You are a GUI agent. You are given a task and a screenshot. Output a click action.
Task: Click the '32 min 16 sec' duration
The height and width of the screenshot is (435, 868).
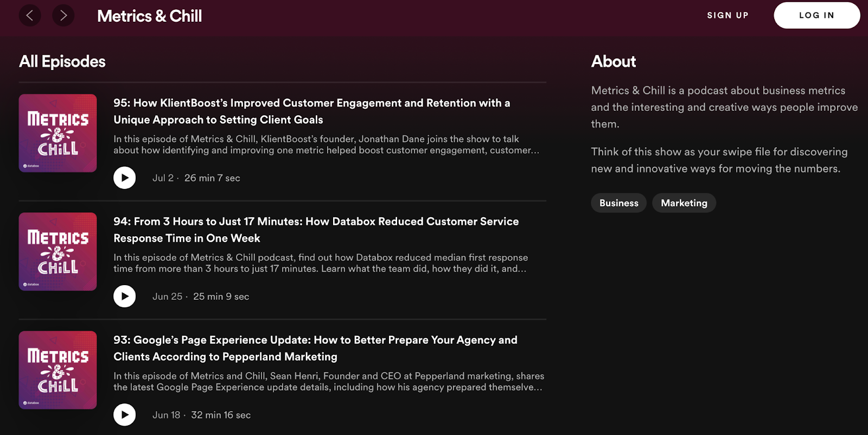[221, 415]
